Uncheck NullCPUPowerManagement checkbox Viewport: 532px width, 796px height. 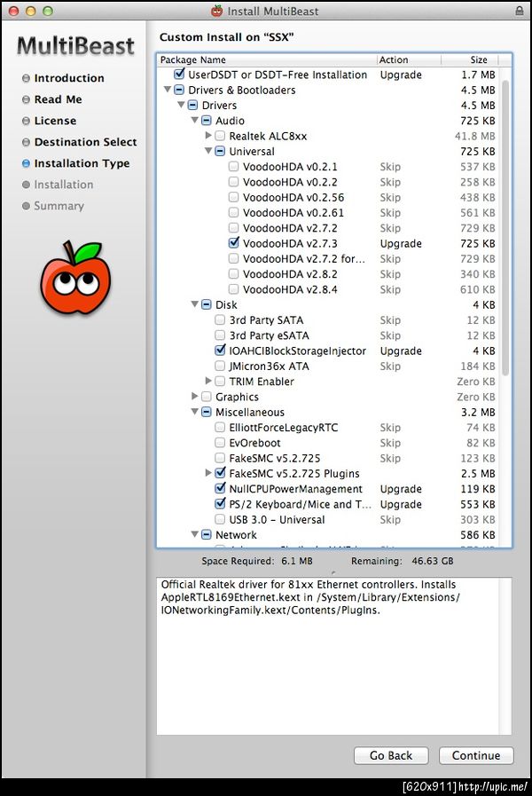[220, 488]
